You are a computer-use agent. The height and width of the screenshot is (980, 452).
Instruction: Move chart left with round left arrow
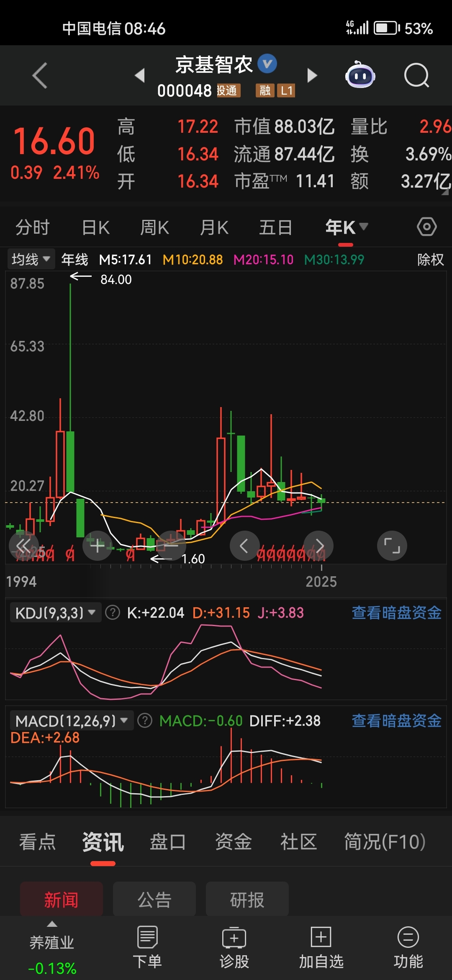[x=245, y=546]
